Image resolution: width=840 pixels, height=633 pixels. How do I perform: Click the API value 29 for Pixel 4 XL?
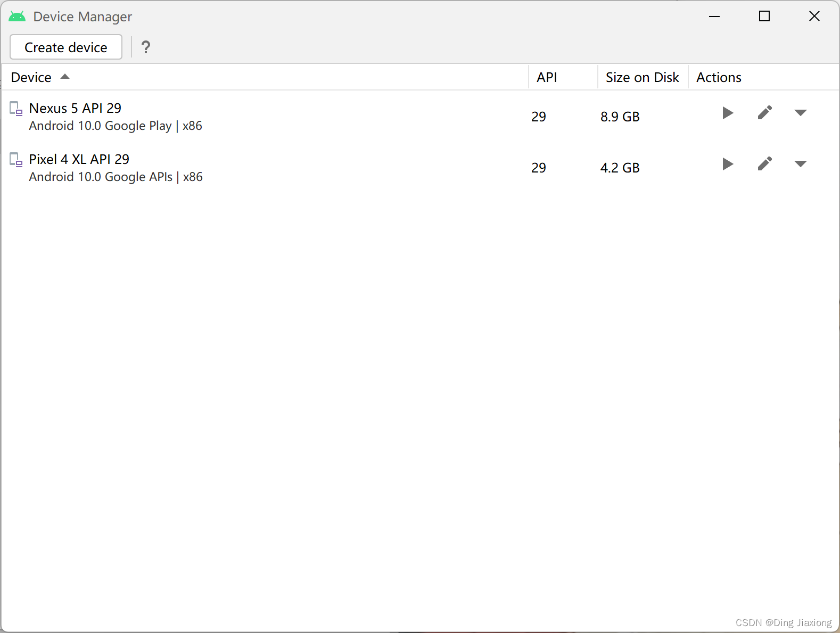click(x=539, y=168)
